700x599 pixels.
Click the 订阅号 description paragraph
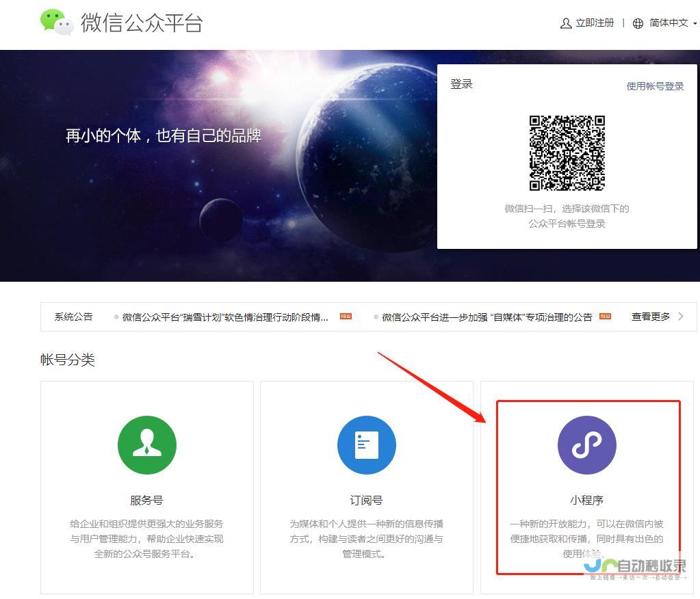click(366, 539)
